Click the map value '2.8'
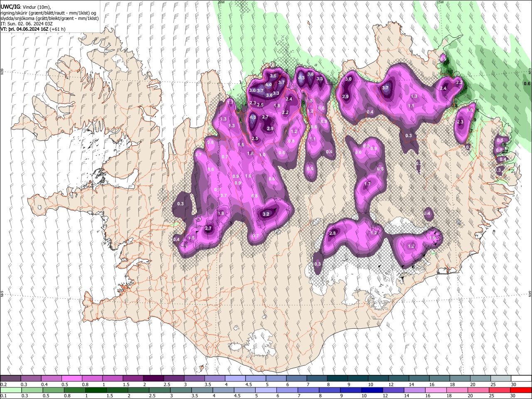Screen dimensions: 532x399 [x=332, y=234]
